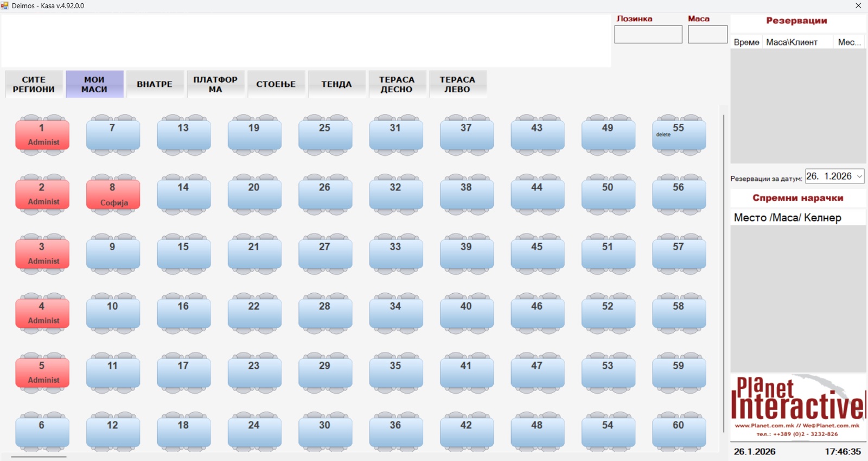This screenshot has height=461, width=868.
Task: Open table 42 icon
Action: (467, 432)
